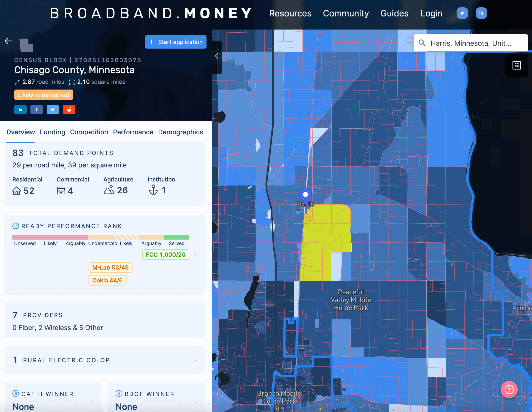Click the Commercial storefront icon
Viewport: 532px width, 412px height.
tap(61, 191)
